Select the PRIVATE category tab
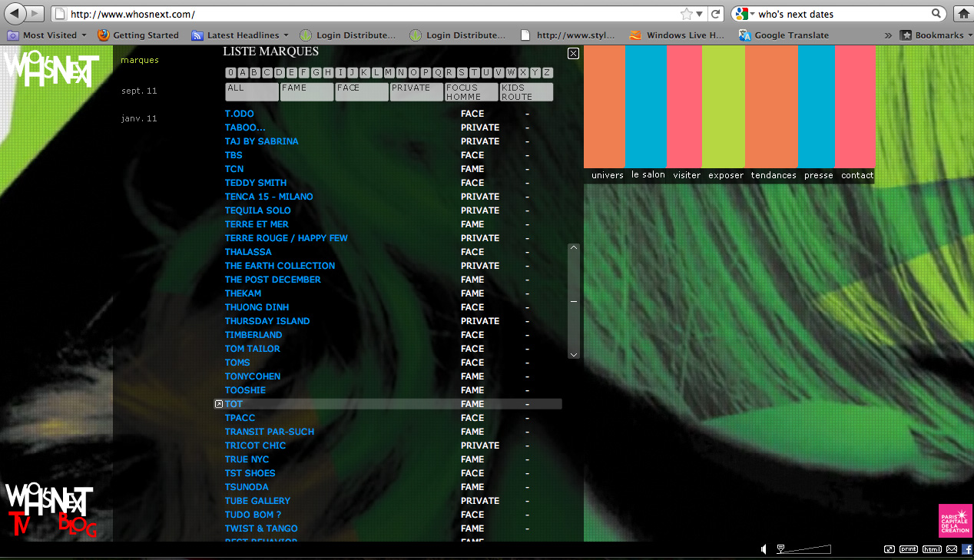This screenshot has width=974, height=560. tap(417, 92)
